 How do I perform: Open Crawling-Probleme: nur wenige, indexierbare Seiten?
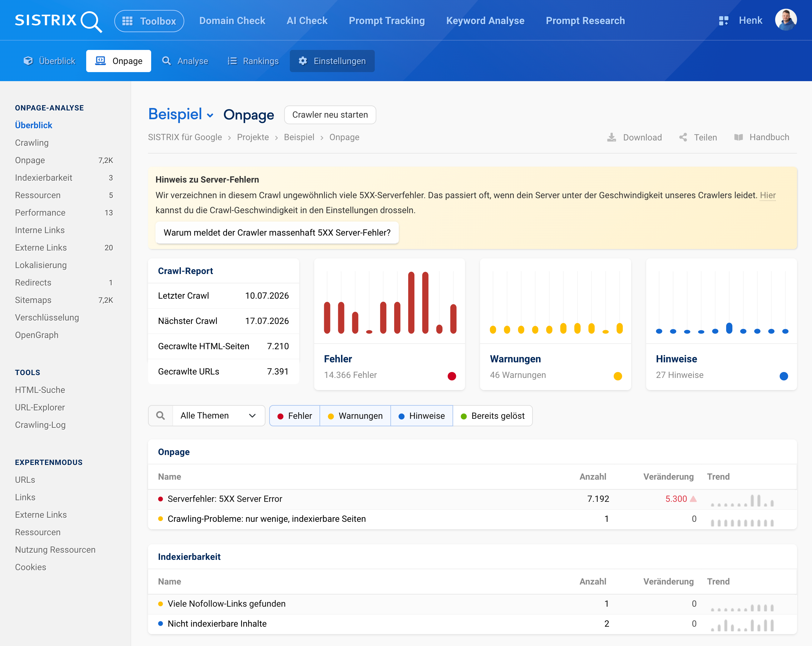pyautogui.click(x=472, y=519)
